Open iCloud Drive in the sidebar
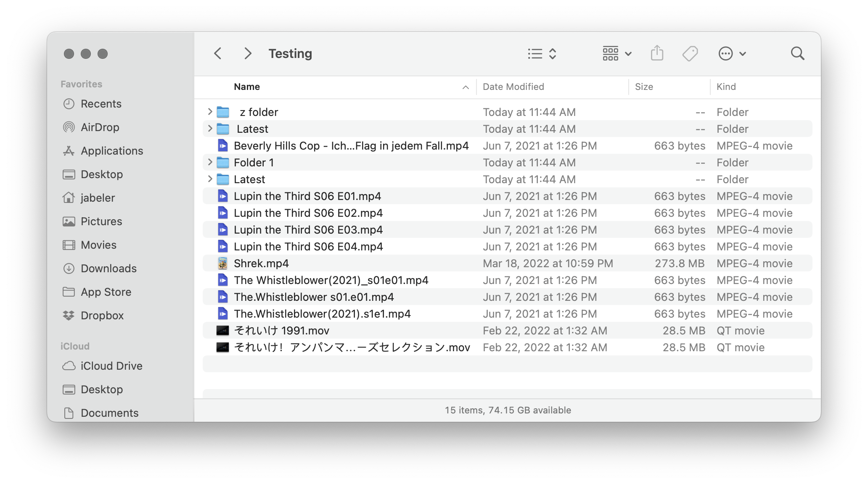The height and width of the screenshot is (484, 868). (x=111, y=366)
